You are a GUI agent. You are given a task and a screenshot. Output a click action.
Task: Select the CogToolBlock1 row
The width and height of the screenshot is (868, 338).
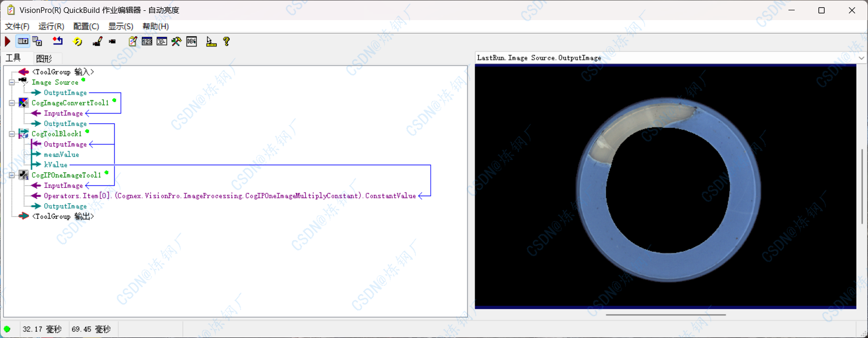pyautogui.click(x=57, y=134)
